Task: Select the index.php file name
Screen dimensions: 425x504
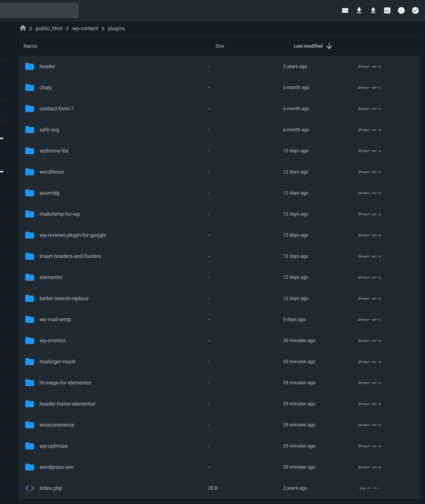Action: click(51, 488)
